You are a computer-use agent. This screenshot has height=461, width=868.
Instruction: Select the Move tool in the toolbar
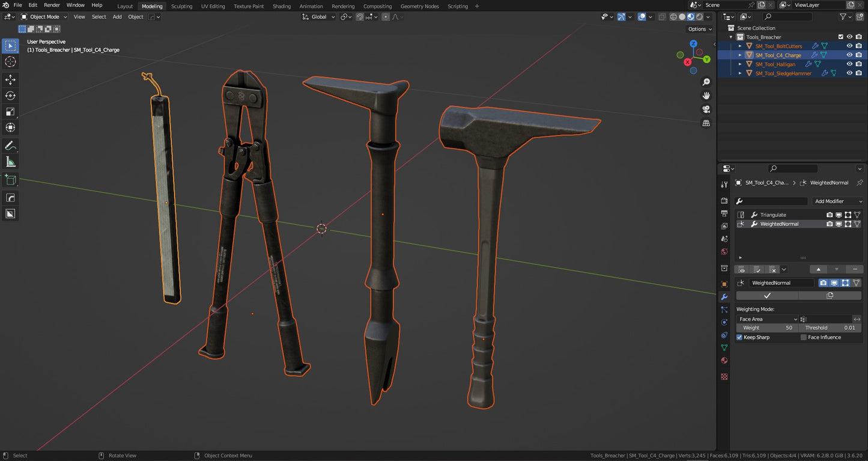click(10, 79)
